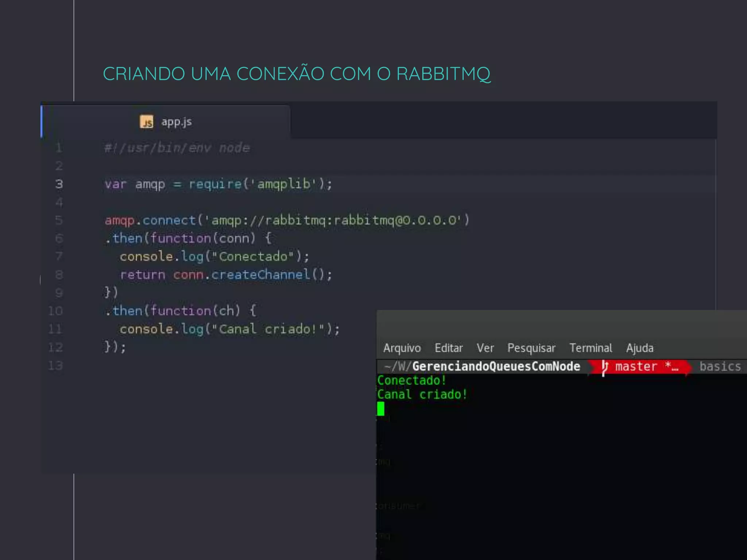Open the Ajuda menu in terminal
The height and width of the screenshot is (560, 747).
[640, 348]
